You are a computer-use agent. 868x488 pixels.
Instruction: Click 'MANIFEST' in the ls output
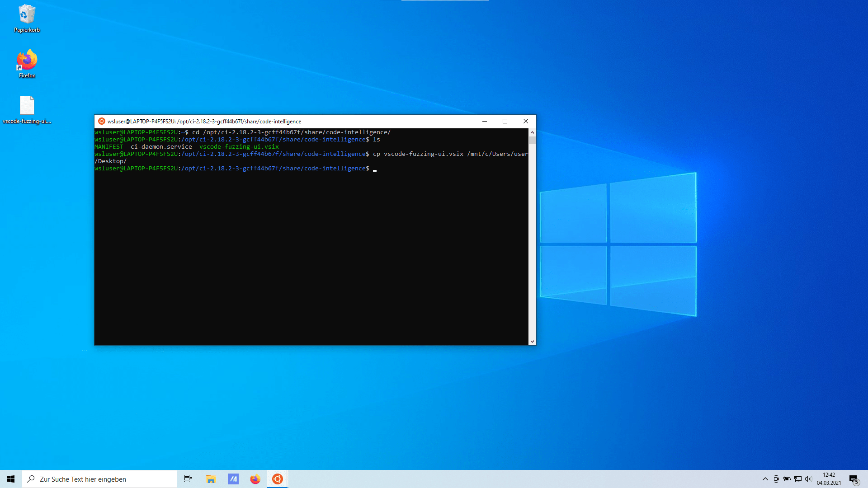109,147
